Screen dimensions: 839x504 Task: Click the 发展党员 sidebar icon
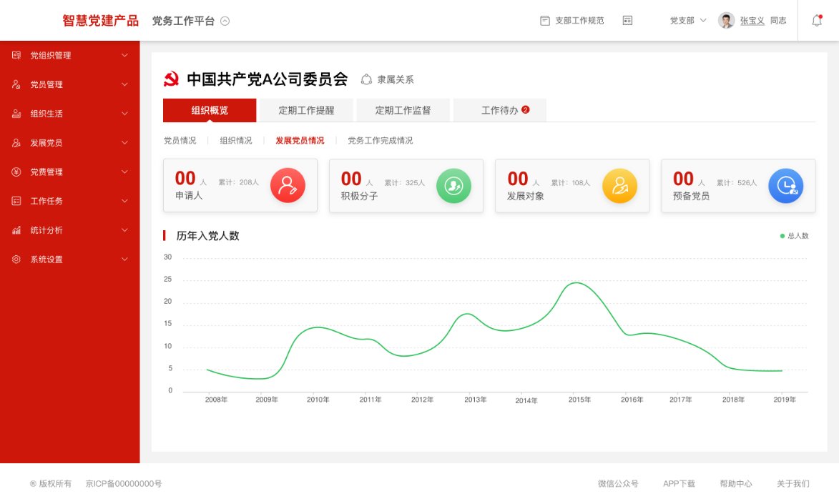click(x=16, y=142)
